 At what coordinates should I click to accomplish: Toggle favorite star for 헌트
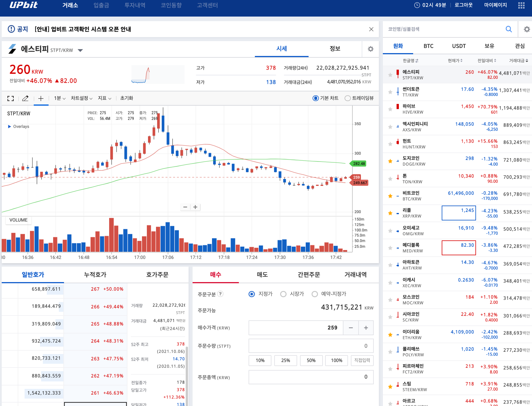coord(390,144)
